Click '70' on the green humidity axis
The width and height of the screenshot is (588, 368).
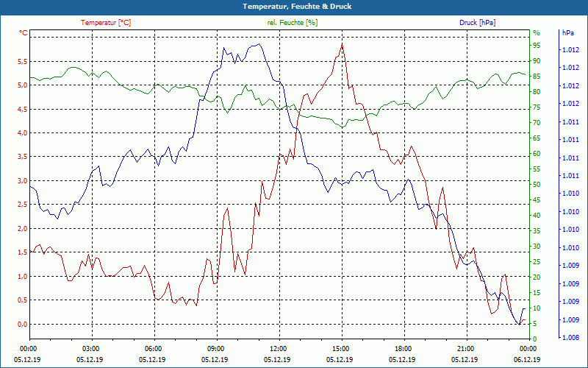pyautogui.click(x=537, y=122)
